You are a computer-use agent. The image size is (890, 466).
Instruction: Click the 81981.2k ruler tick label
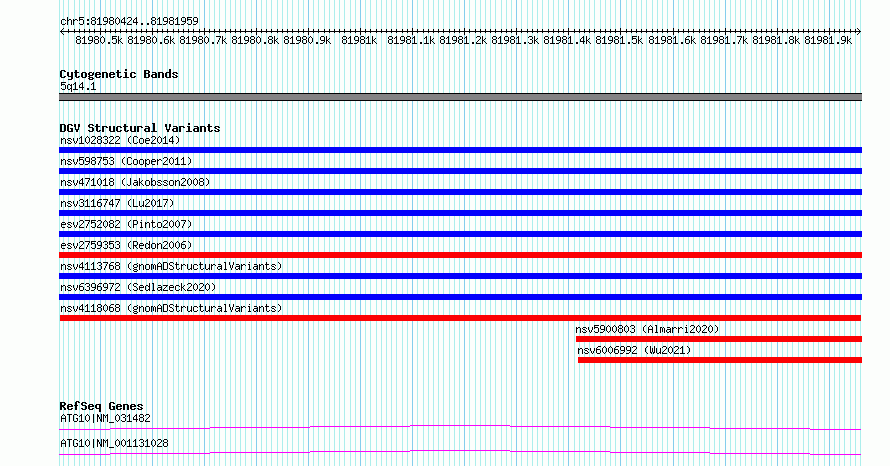(x=463, y=40)
